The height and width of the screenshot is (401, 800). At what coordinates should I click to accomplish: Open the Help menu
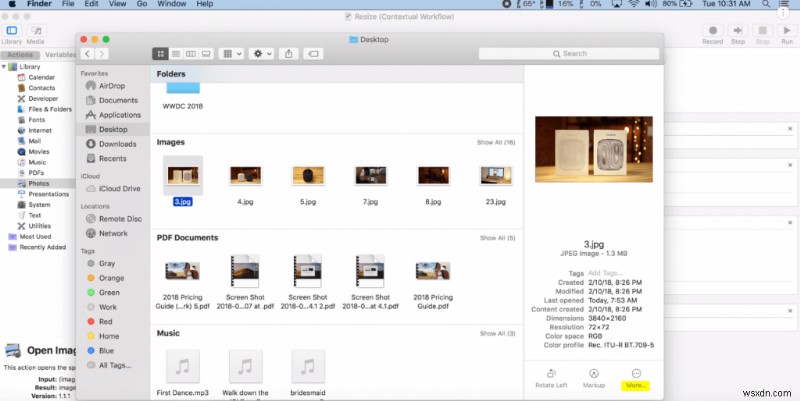[x=205, y=4]
